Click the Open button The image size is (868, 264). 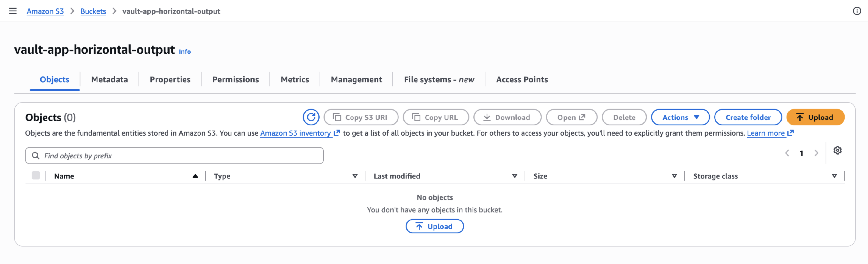point(572,117)
